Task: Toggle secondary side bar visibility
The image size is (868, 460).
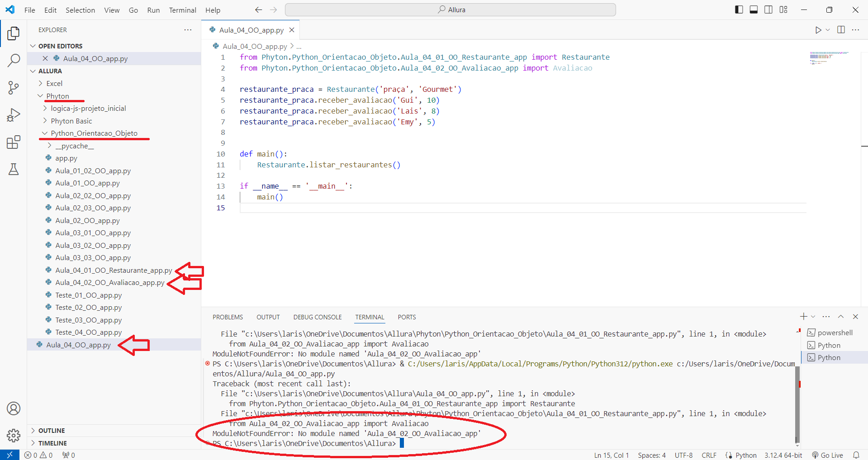Action: (768, 9)
